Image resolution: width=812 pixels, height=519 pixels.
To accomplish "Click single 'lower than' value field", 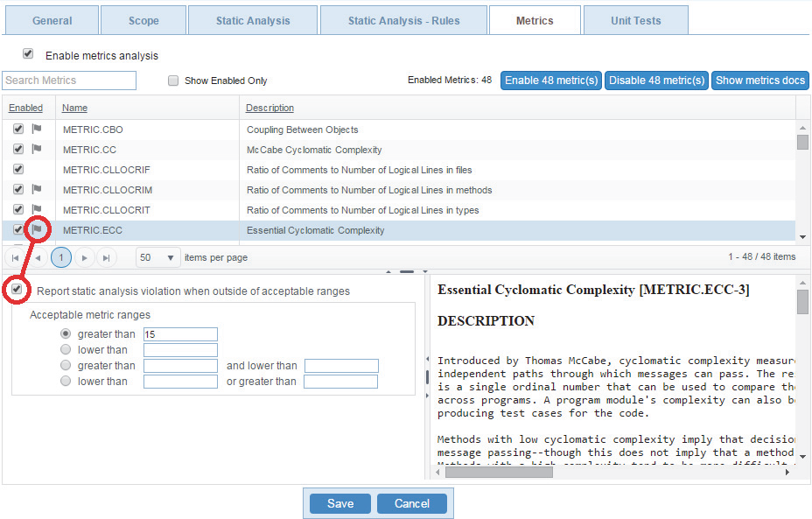I will (x=180, y=350).
